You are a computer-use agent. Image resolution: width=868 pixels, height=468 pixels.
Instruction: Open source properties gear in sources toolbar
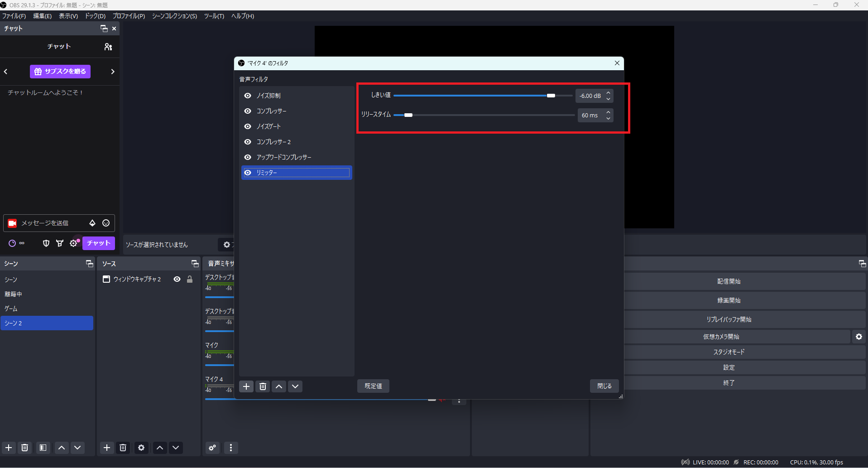(x=141, y=448)
